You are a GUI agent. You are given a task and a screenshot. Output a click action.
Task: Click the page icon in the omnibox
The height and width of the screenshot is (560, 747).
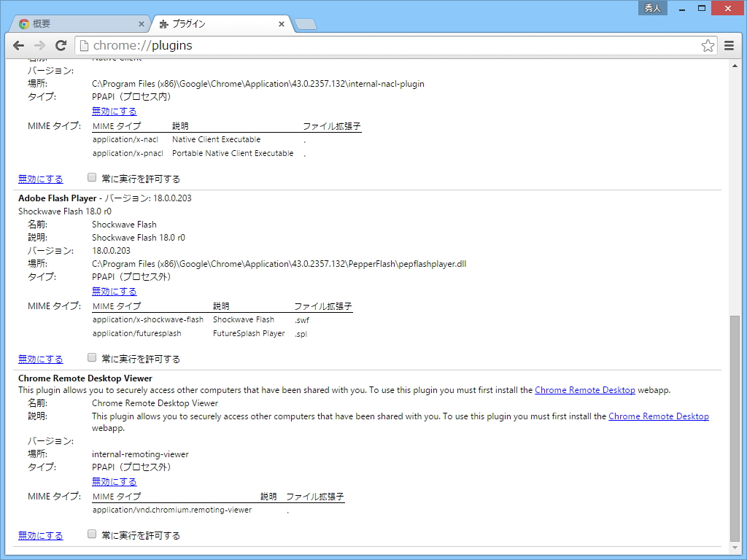[x=84, y=45]
